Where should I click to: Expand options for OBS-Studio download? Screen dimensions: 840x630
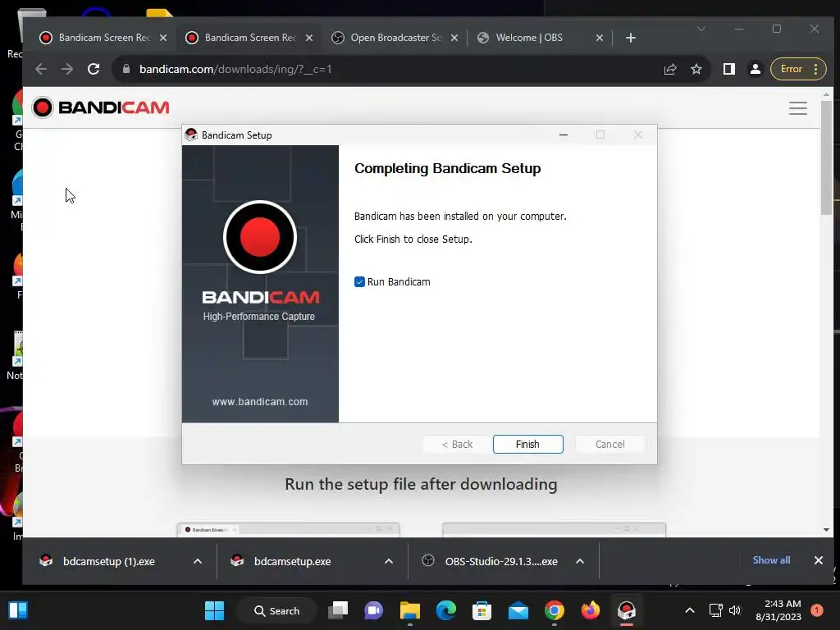pos(580,561)
